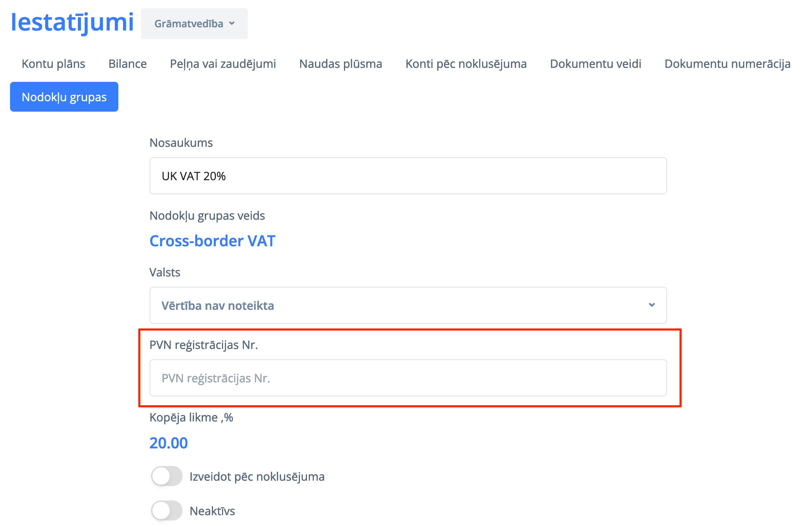Switch to the Bilance tab

128,64
